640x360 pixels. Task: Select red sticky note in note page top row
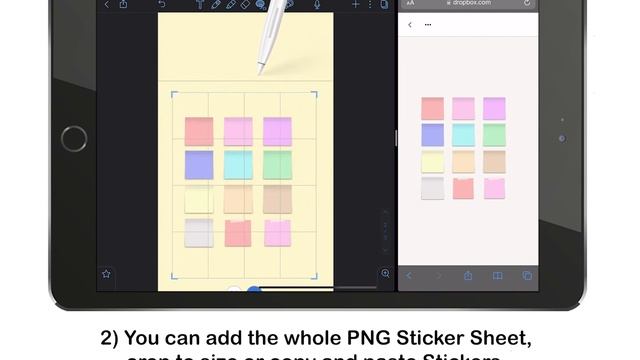click(199, 132)
